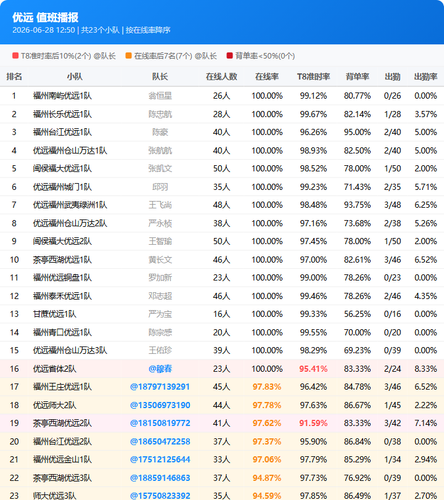The width and height of the screenshot is (444, 500).
Task: Click the red T8准时率后10% legend swatch
Action: (x=15, y=56)
